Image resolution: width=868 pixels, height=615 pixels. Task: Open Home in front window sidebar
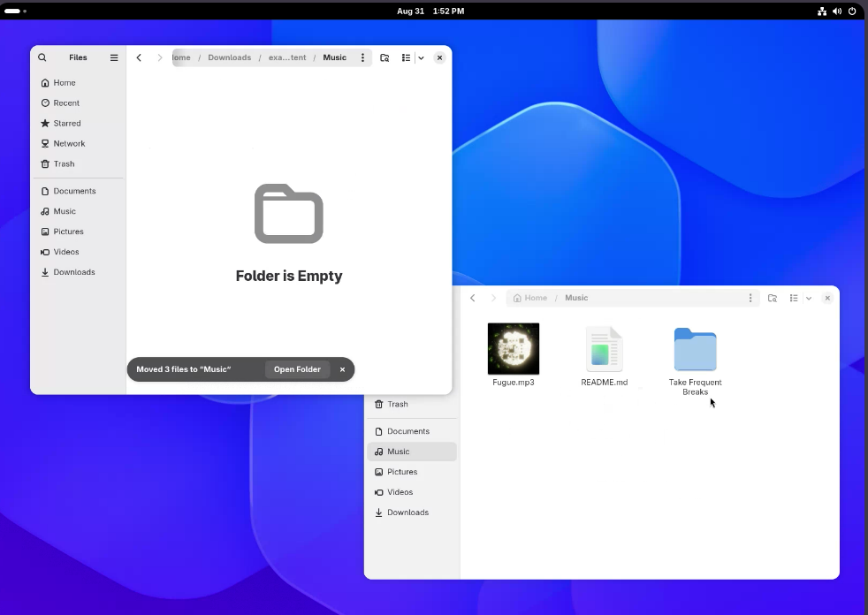pyautogui.click(x=78, y=82)
